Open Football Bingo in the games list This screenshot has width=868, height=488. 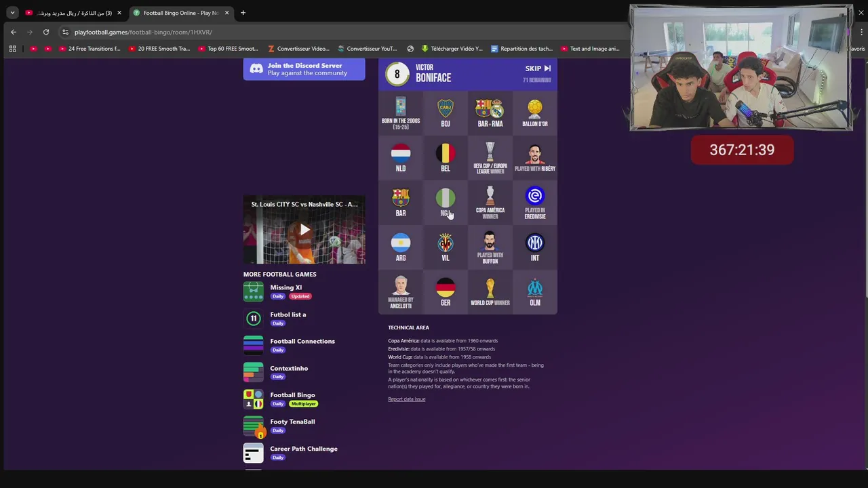[292, 395]
